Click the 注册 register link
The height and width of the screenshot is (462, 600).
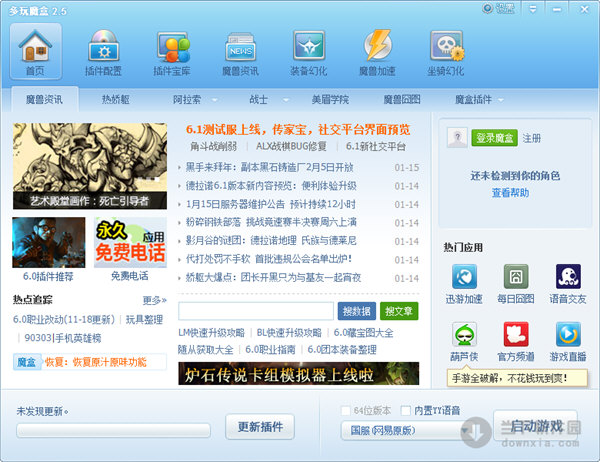coord(532,138)
